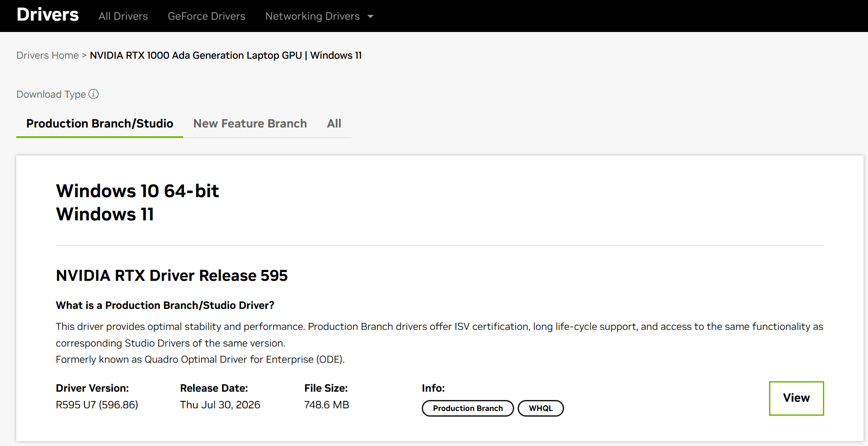This screenshot has width=868, height=446.
Task: Click the Info: label
Action: click(433, 388)
